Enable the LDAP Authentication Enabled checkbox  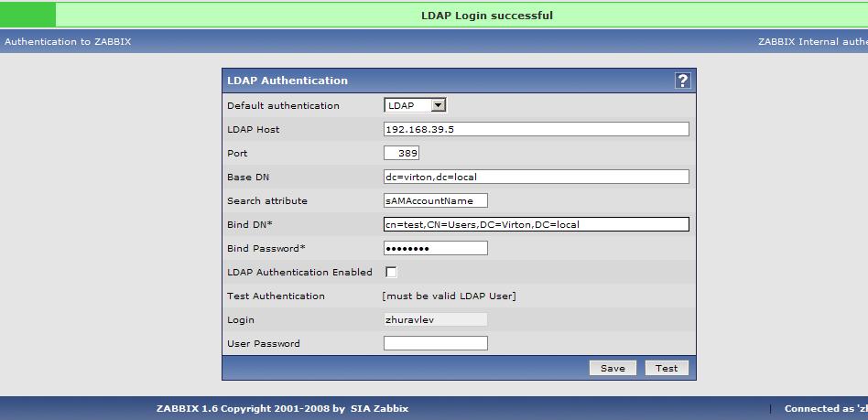[x=391, y=273]
